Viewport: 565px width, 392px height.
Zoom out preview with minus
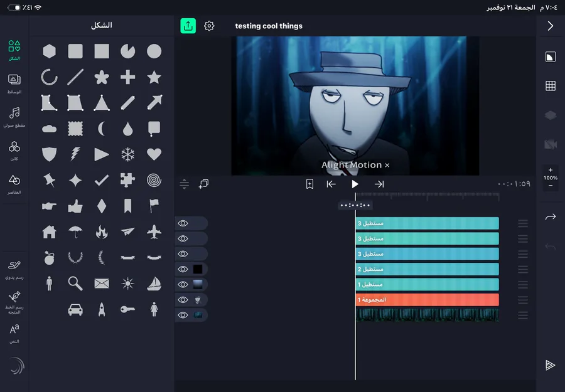[550, 186]
